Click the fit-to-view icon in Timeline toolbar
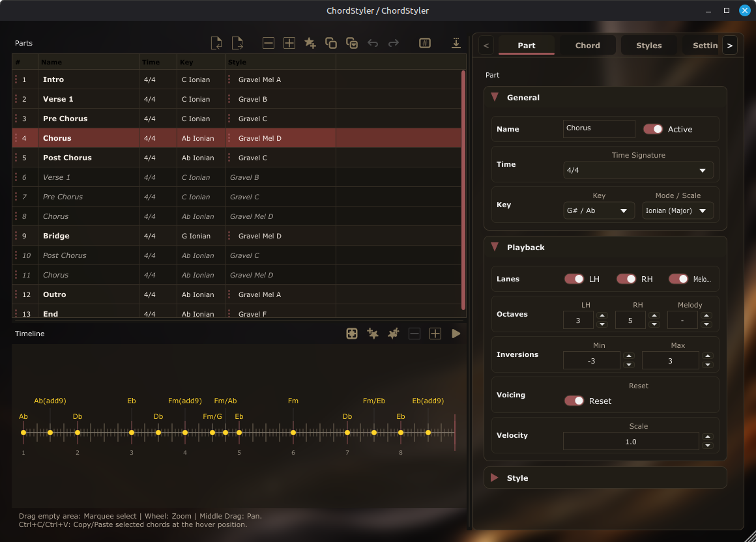Image resolution: width=756 pixels, height=542 pixels. pos(352,334)
